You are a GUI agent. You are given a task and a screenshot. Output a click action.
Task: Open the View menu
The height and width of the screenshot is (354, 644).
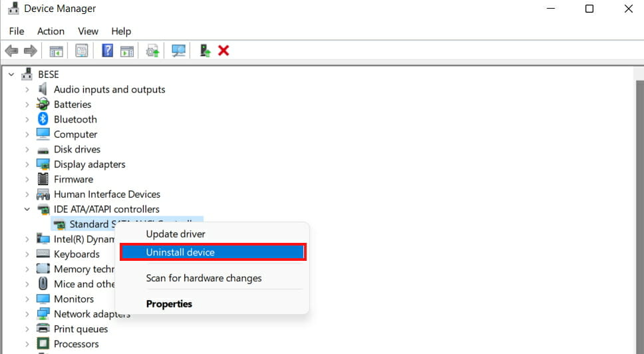click(x=88, y=31)
